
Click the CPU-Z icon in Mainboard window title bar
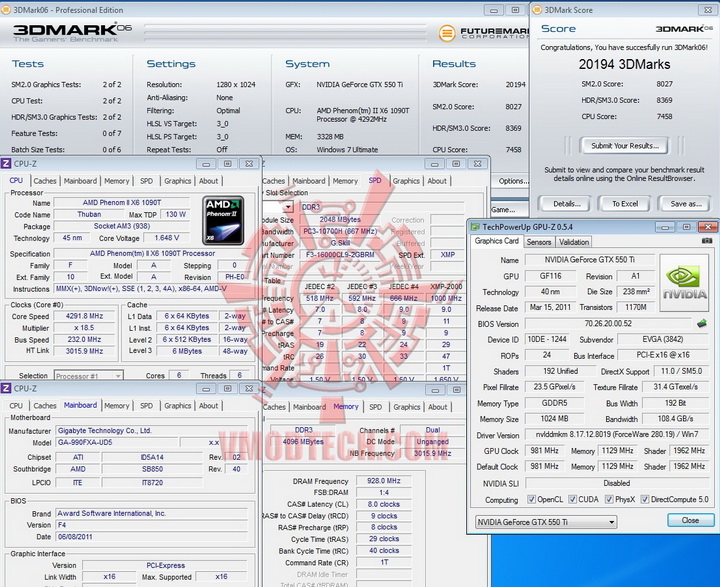[x=6, y=389]
